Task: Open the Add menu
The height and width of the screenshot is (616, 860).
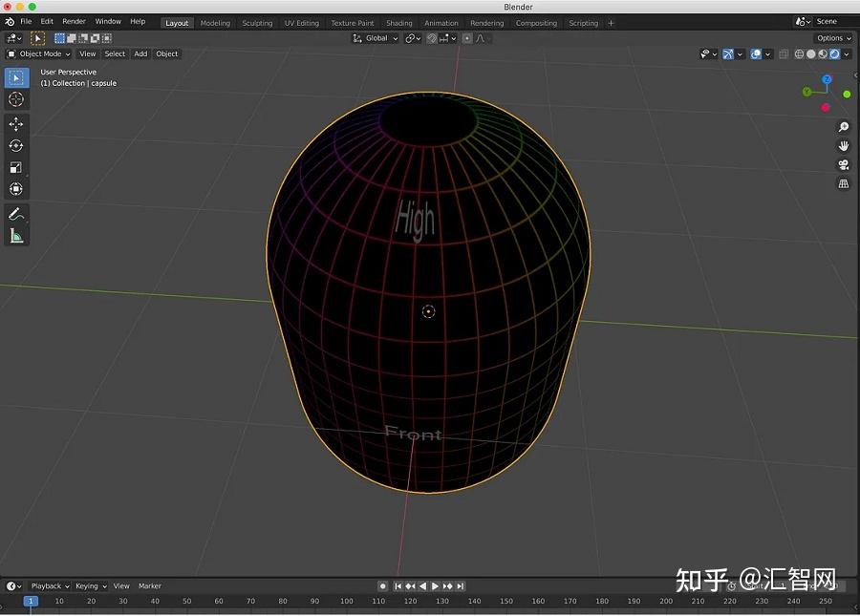Action: tap(140, 53)
